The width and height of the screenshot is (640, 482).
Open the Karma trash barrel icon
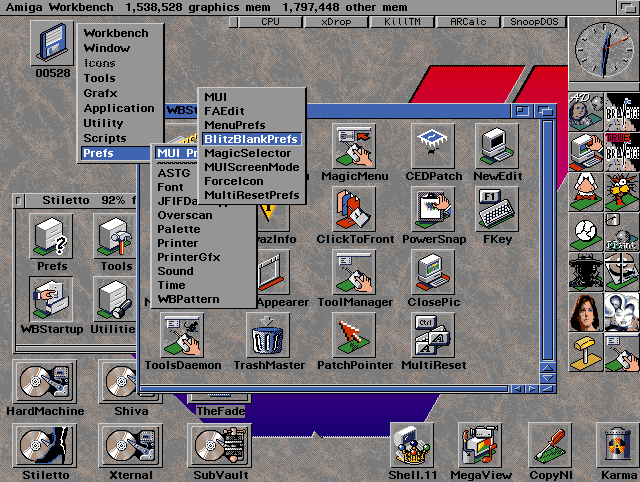pyautogui.click(x=617, y=445)
